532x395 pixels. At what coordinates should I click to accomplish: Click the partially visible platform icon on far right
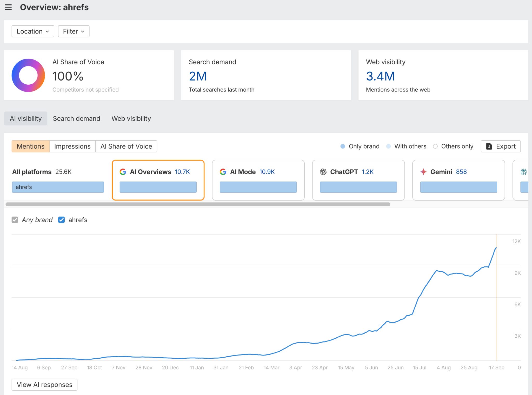524,172
